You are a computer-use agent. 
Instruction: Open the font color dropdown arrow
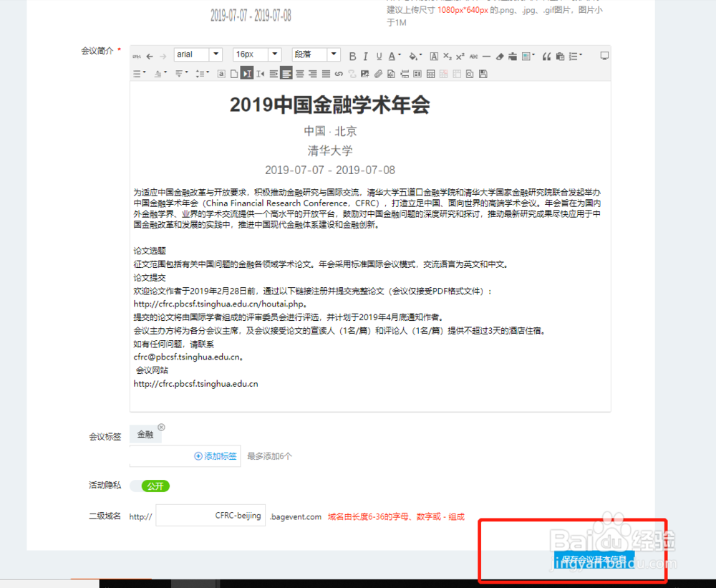[400, 55]
